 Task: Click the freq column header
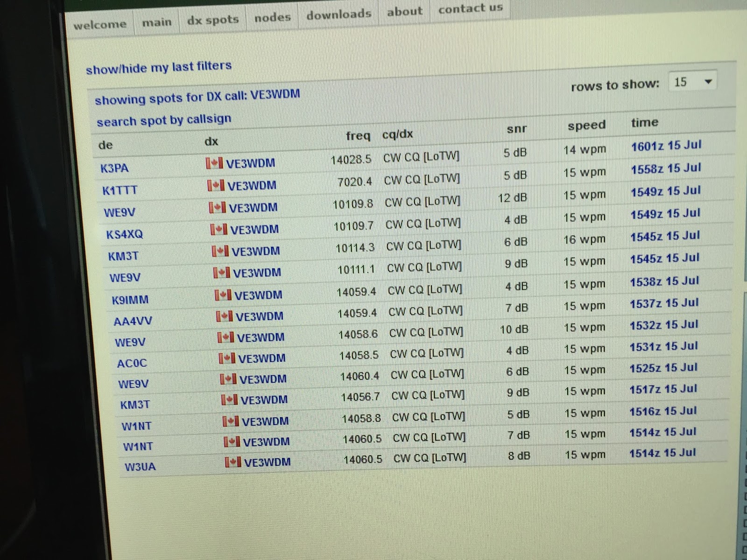click(358, 136)
